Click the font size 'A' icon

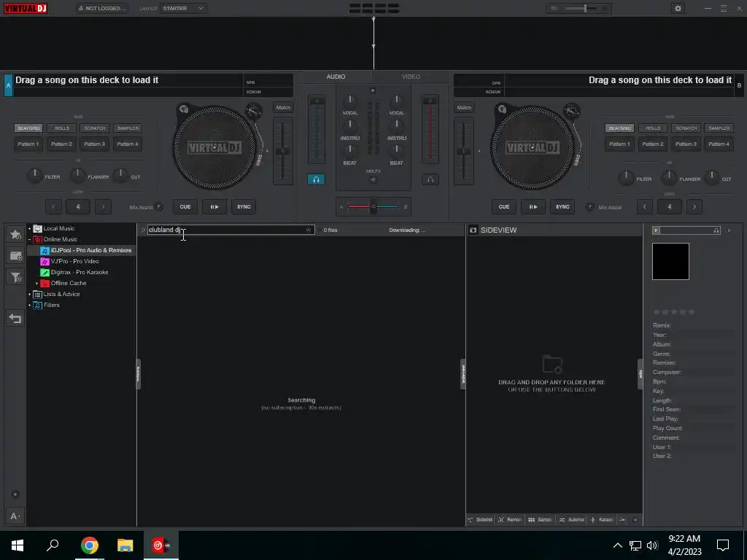(15, 516)
